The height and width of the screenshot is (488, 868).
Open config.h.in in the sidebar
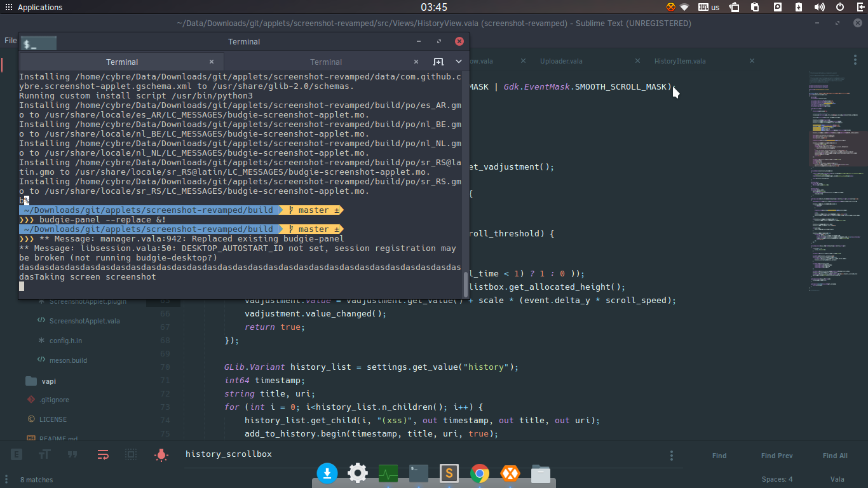(x=65, y=341)
